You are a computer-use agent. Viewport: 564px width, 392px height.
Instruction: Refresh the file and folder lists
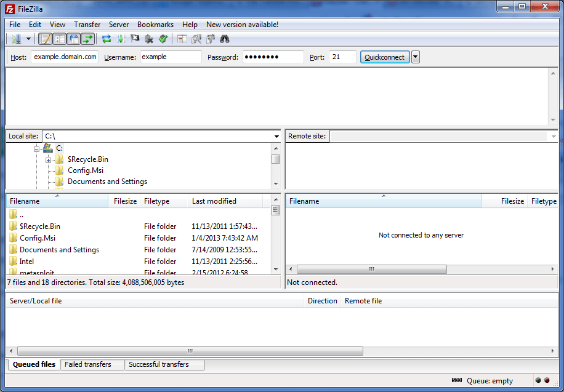[106, 38]
